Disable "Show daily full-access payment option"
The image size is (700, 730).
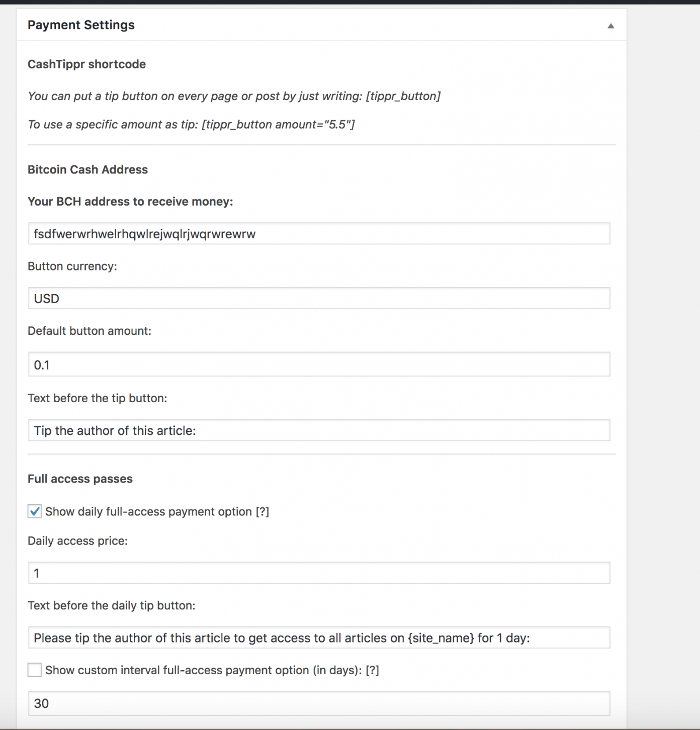coord(34,511)
